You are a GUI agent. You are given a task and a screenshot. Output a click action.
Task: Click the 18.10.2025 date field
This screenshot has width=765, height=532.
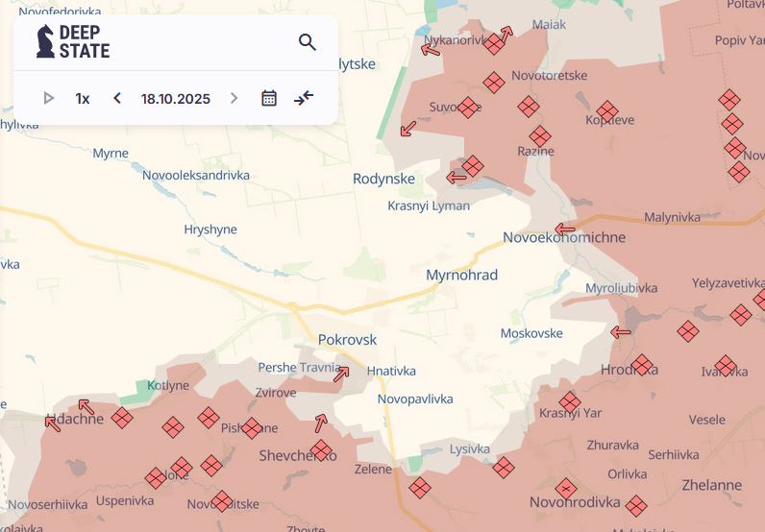(x=176, y=99)
